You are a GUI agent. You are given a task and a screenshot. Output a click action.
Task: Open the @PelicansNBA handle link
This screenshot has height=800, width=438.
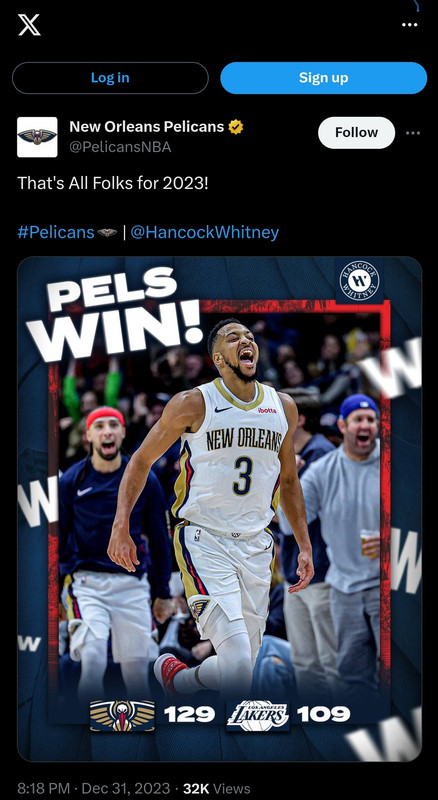click(x=120, y=147)
